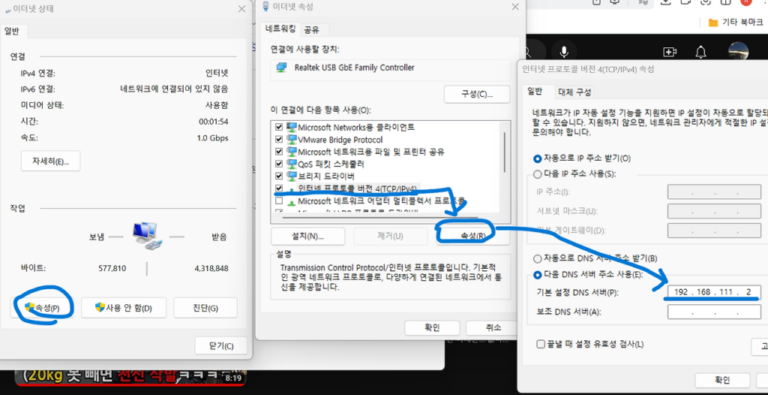Click the IP 주소 field

pyautogui.click(x=714, y=192)
